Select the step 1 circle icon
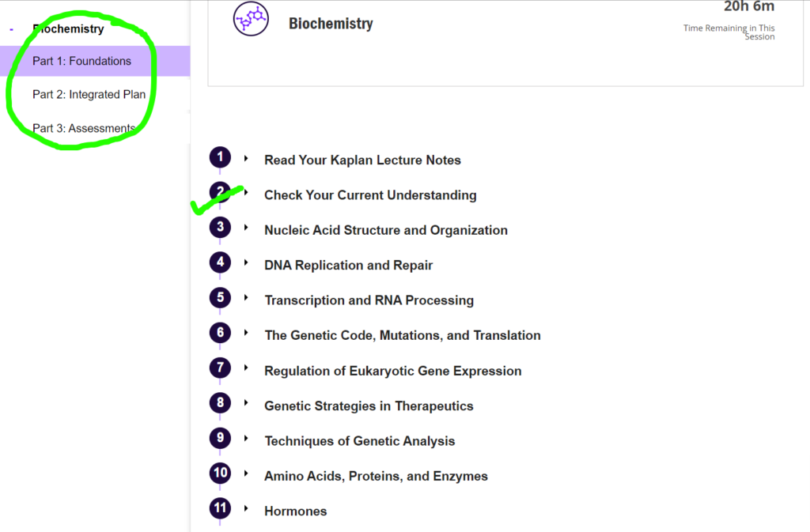This screenshot has width=810, height=532. pos(220,157)
